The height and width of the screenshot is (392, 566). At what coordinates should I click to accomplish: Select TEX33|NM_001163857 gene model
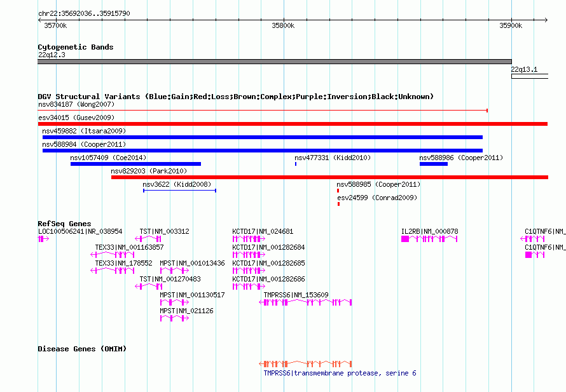113,255
